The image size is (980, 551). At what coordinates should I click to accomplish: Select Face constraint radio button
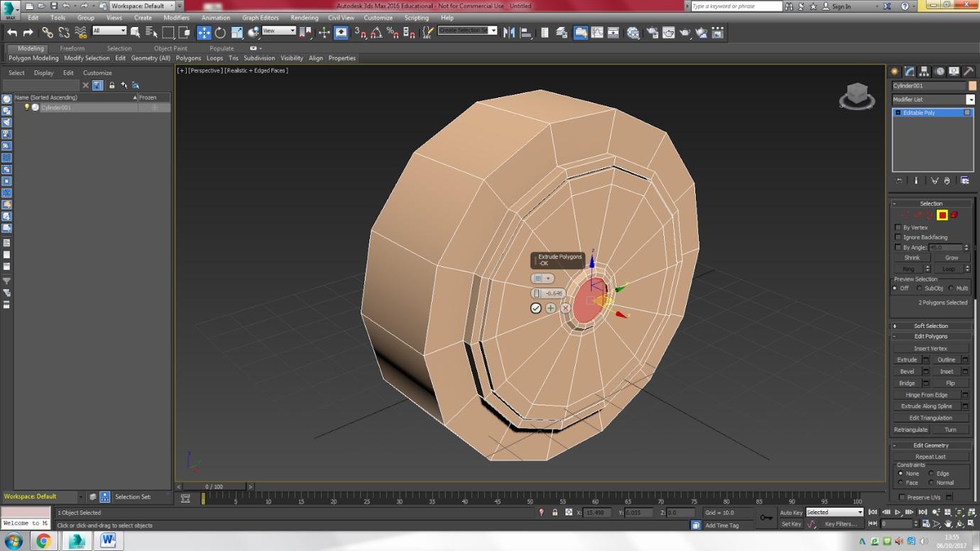900,483
